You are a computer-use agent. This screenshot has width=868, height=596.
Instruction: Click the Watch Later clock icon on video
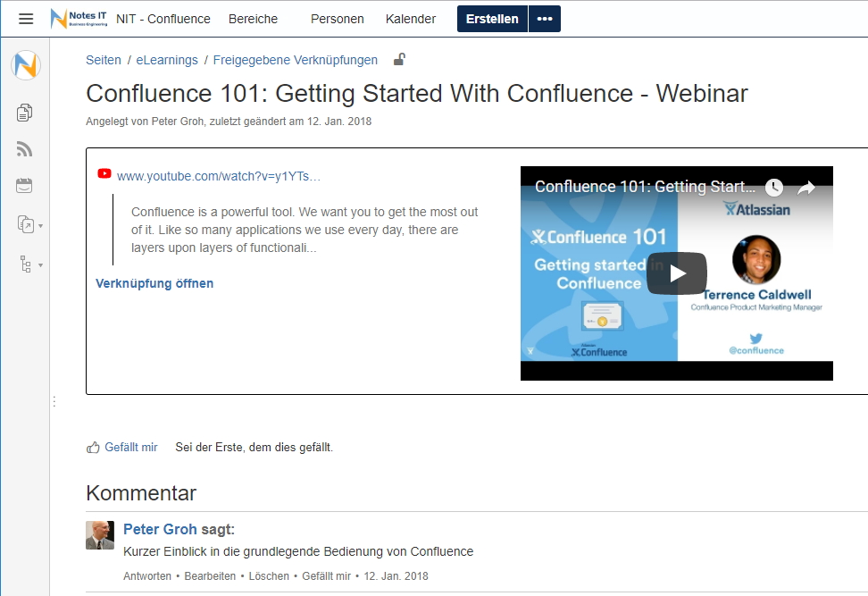(x=774, y=188)
